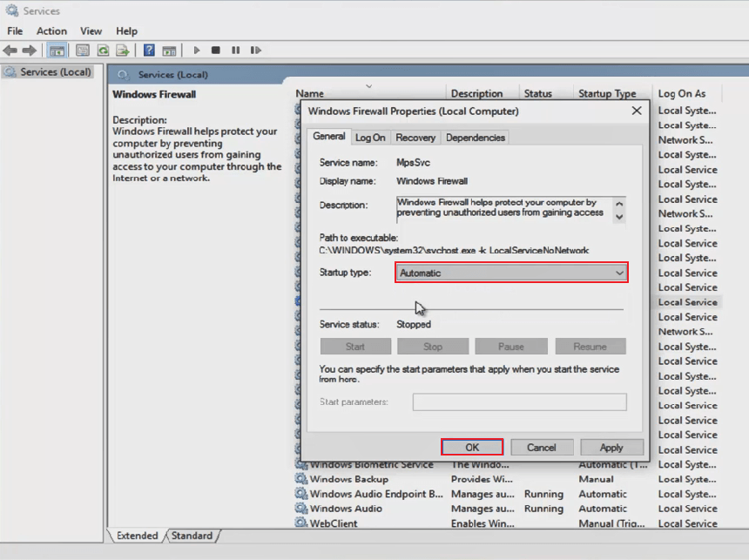
Task: Click the gear icon beside WebClient
Action: (x=301, y=523)
